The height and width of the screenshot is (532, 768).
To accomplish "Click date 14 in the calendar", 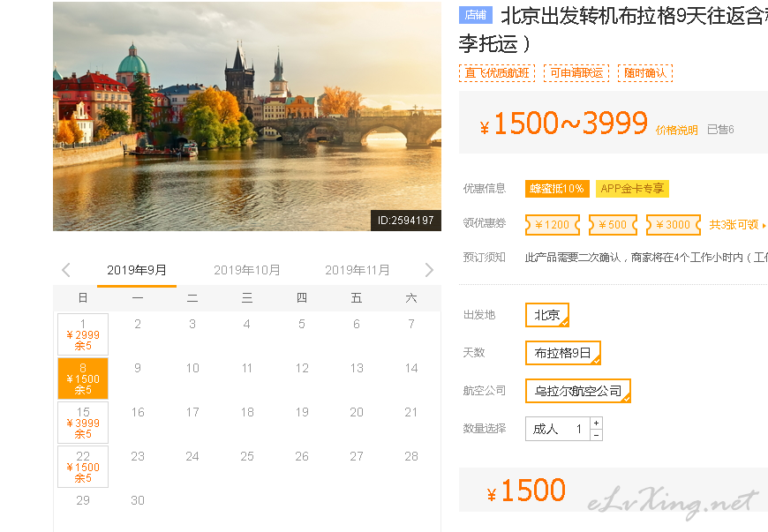I will point(411,368).
